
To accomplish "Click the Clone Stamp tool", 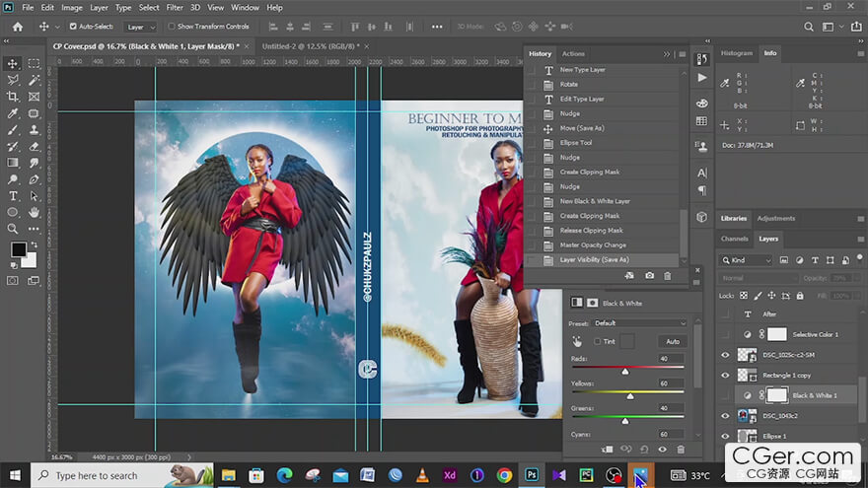I will click(x=35, y=129).
